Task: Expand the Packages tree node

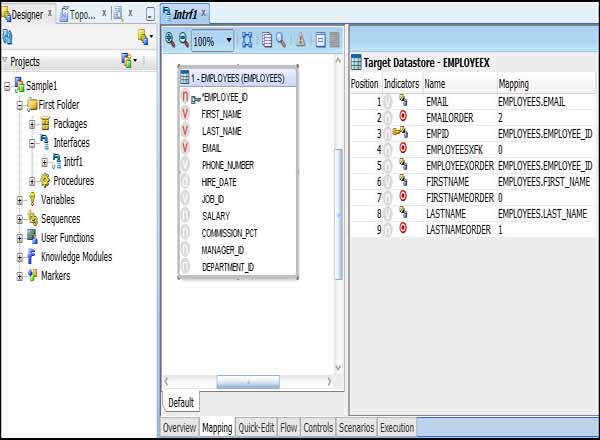Action: point(32,124)
